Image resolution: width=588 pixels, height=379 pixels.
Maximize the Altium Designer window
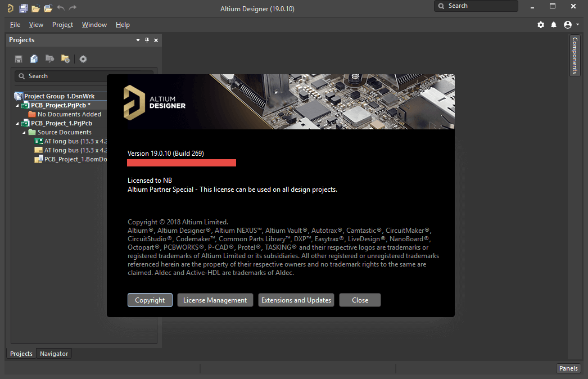point(553,6)
